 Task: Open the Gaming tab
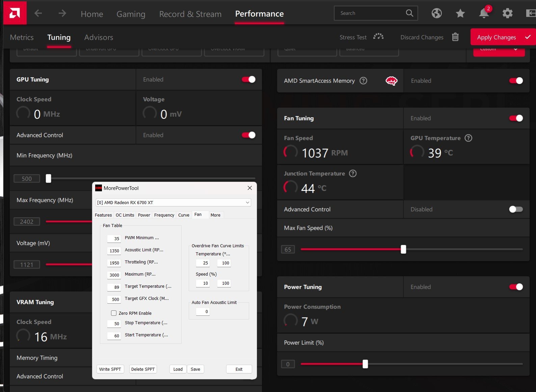[131, 14]
